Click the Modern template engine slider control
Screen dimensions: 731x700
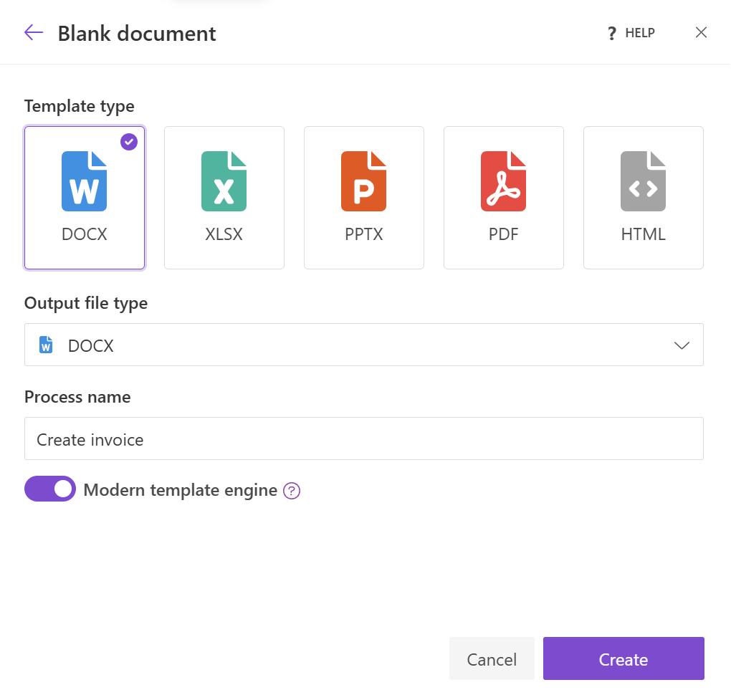click(49, 489)
